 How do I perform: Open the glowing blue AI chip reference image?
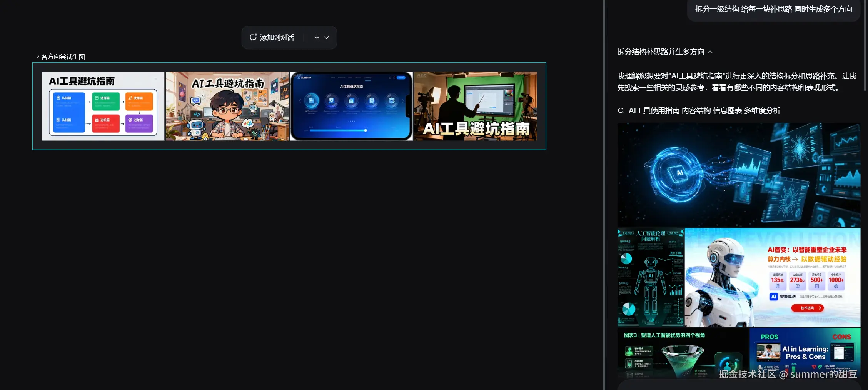click(x=739, y=175)
